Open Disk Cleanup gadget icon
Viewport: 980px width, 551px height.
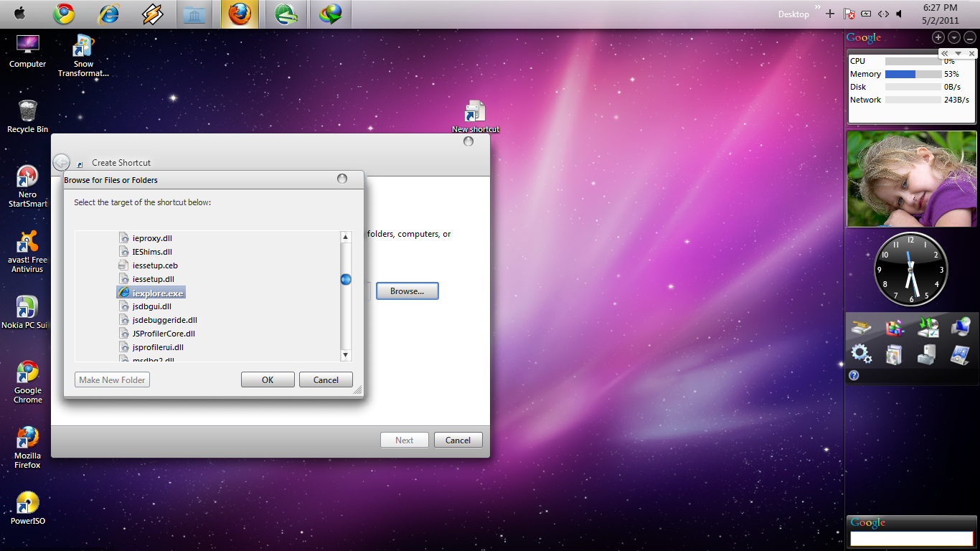pyautogui.click(x=862, y=329)
